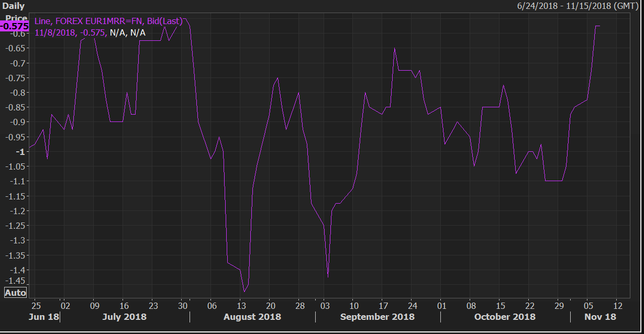Select the -1.15 price axis label
This screenshot has width=644, height=334.
click(x=16, y=196)
